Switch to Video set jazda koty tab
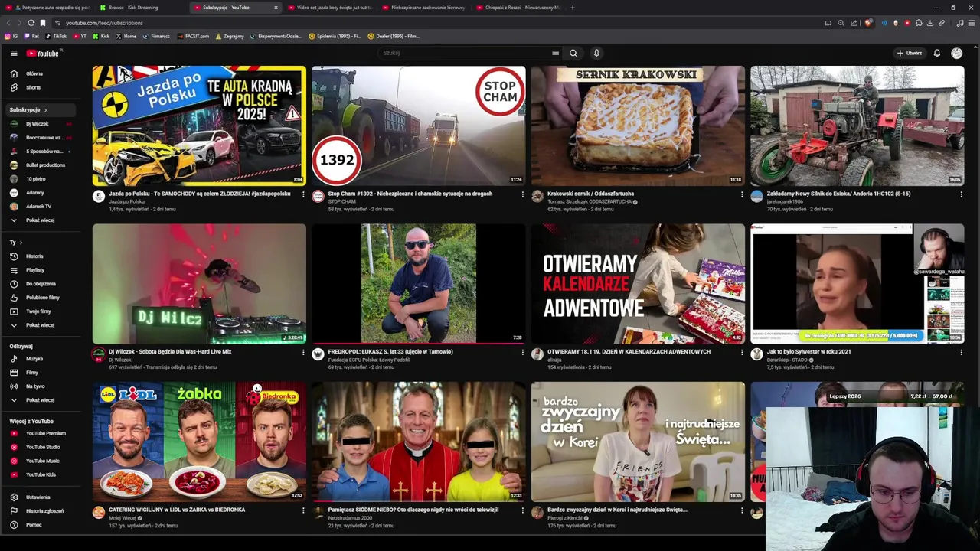Screen dimensions: 980x551 (328, 8)
